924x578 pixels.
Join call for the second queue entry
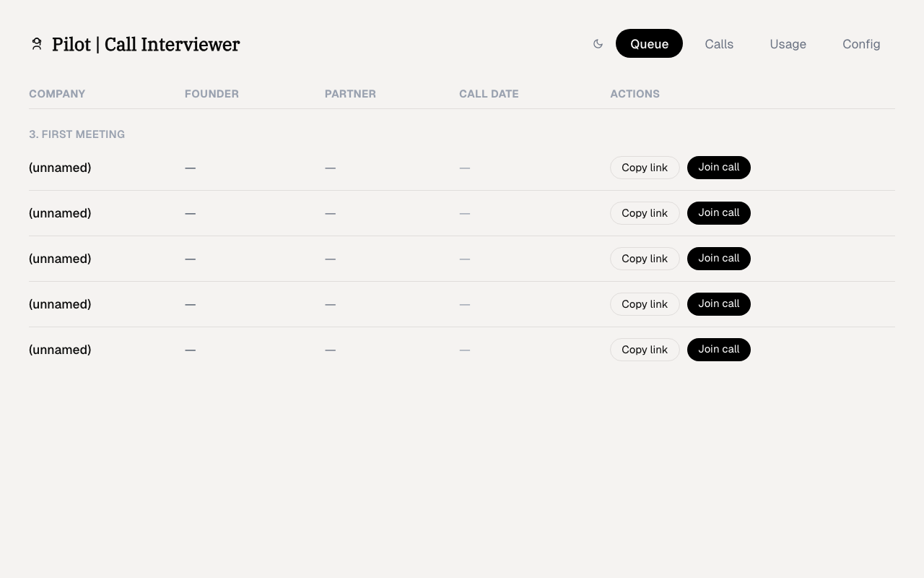(x=718, y=213)
